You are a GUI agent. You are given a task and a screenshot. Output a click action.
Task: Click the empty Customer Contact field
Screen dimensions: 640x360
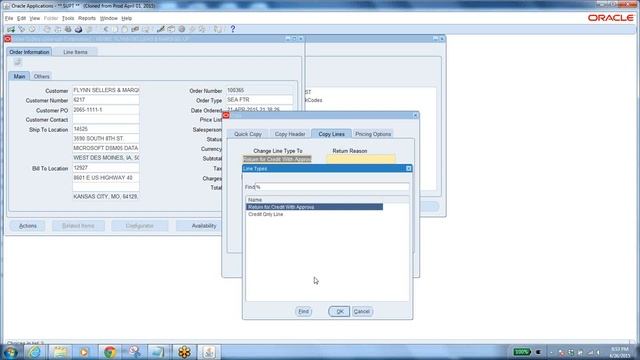tap(106, 120)
